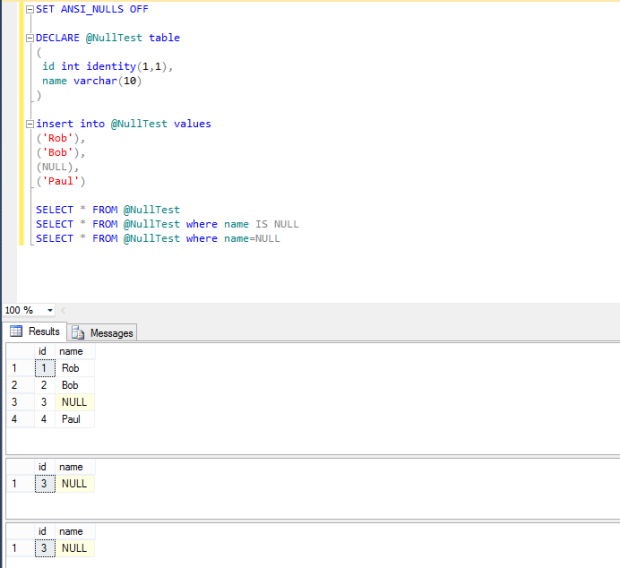
Task: Select row header 4 in first result grid
Action: click(16, 419)
